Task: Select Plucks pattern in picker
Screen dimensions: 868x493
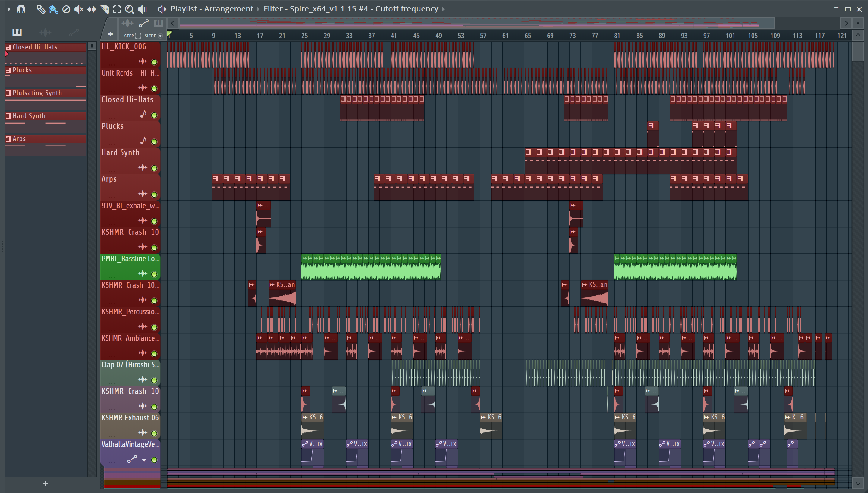Action: click(46, 70)
